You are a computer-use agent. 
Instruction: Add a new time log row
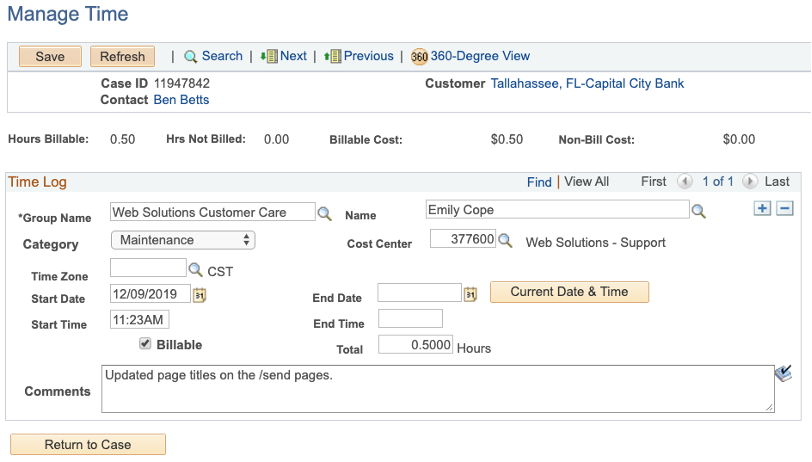pos(763,208)
